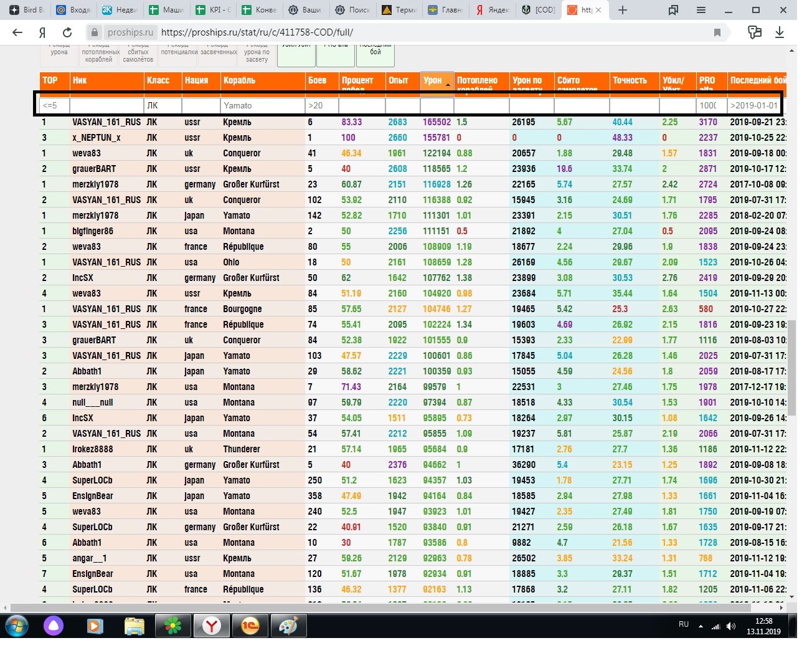812x648 pixels.
Task: Open the browser tab manager icon
Action: click(x=673, y=10)
